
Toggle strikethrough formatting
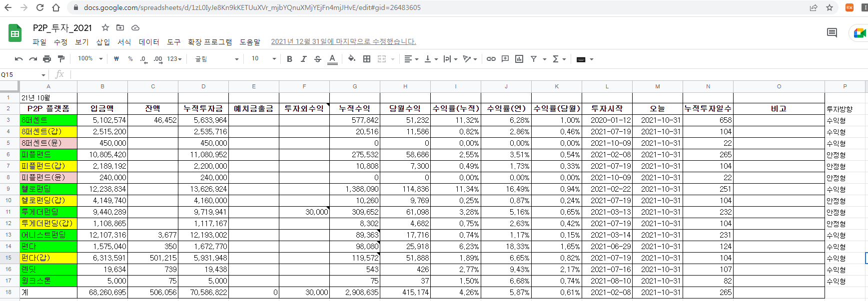point(318,59)
